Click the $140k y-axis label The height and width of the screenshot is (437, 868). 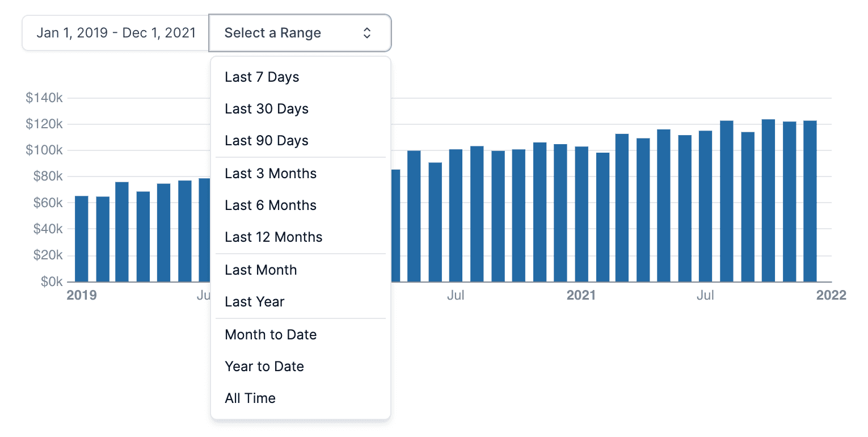click(x=44, y=98)
